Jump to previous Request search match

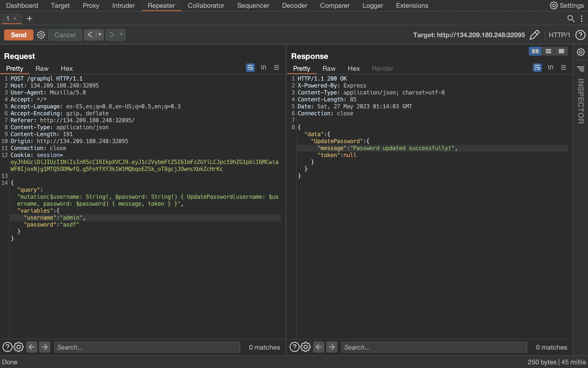pyautogui.click(x=32, y=347)
